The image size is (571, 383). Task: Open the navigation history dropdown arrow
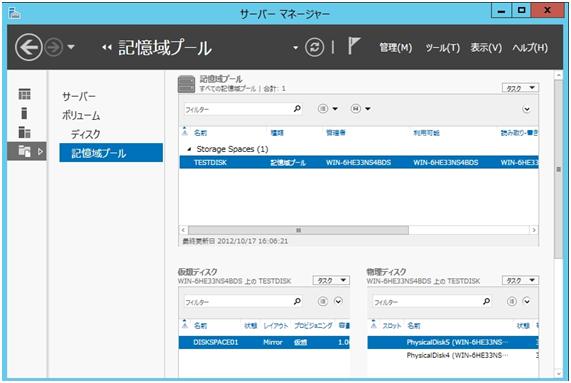tap(71, 47)
